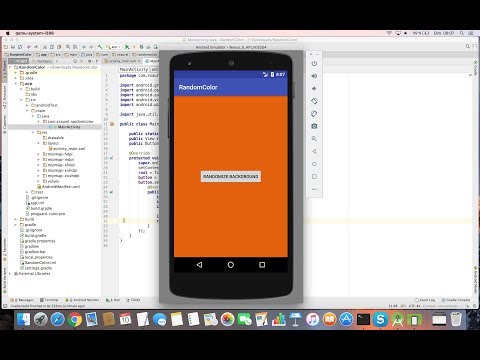Click the emulator power button icon
This screenshot has width=480, height=360.
coord(314,63)
